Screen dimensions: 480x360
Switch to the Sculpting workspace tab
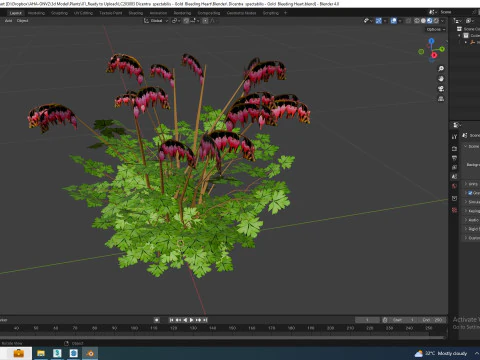click(x=59, y=13)
